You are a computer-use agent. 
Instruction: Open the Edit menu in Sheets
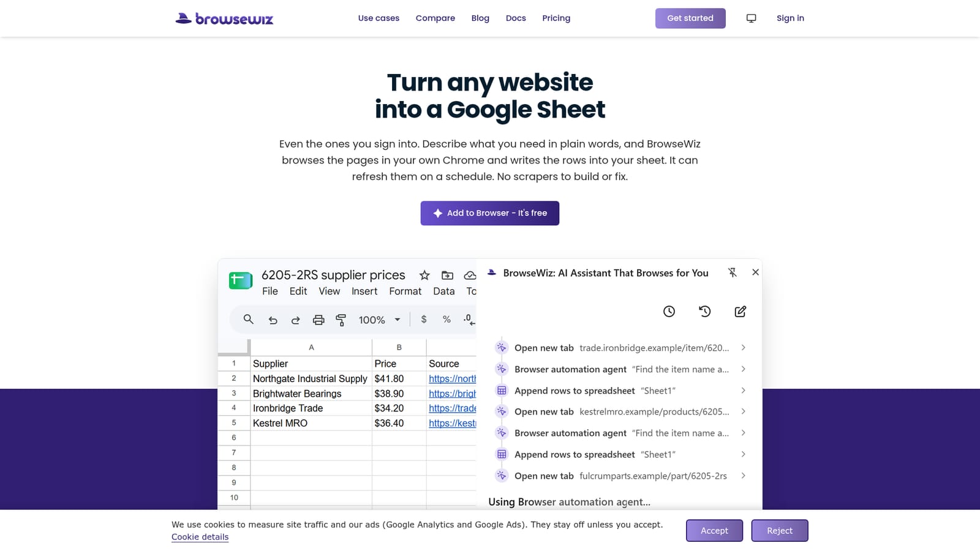point(298,291)
